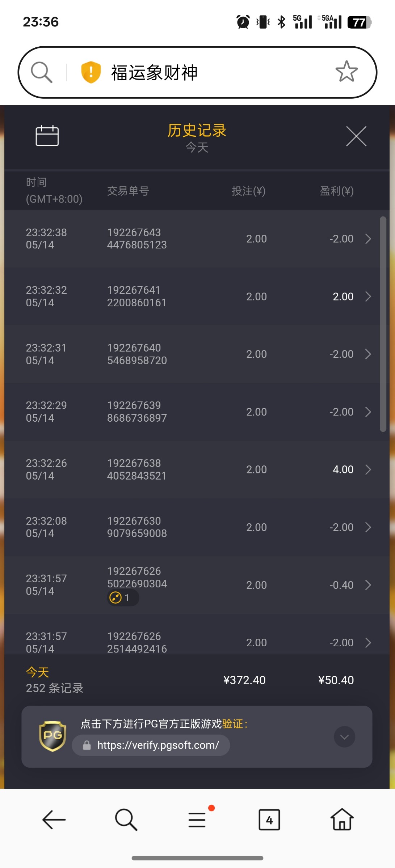The image size is (395, 868).
Task: Tap the PG shield logo
Action: click(x=53, y=736)
